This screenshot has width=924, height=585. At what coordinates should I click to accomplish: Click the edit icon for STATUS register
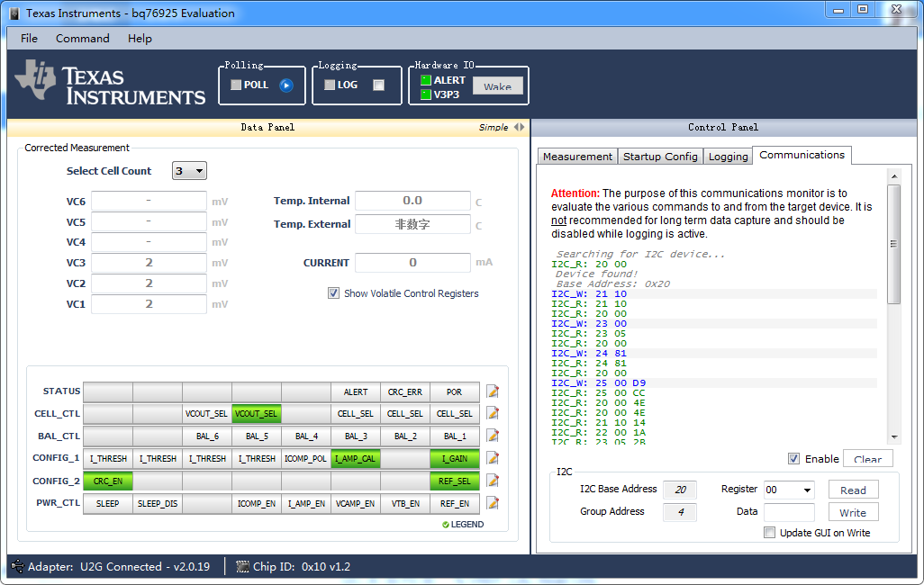pyautogui.click(x=493, y=391)
